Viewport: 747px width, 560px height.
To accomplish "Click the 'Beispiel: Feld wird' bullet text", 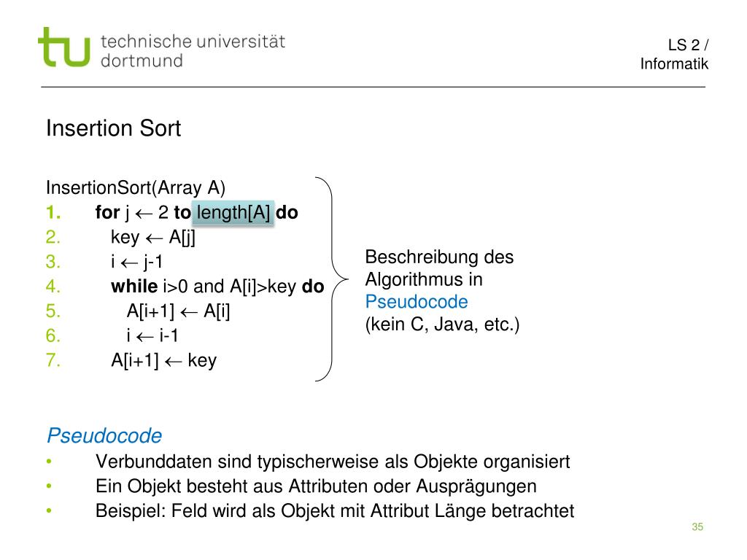I will (x=334, y=511).
